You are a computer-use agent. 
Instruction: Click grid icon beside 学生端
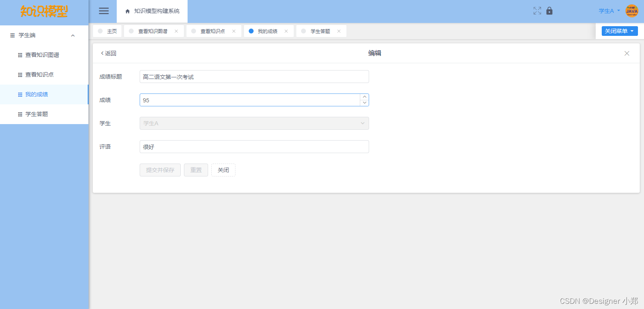pos(12,35)
